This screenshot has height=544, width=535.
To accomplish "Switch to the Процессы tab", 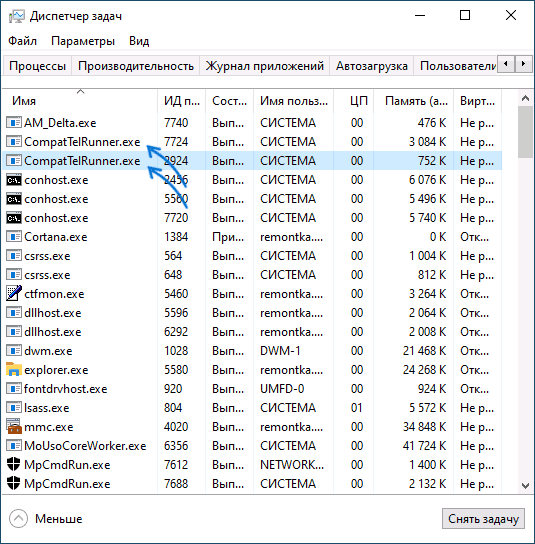I will pos(37,66).
